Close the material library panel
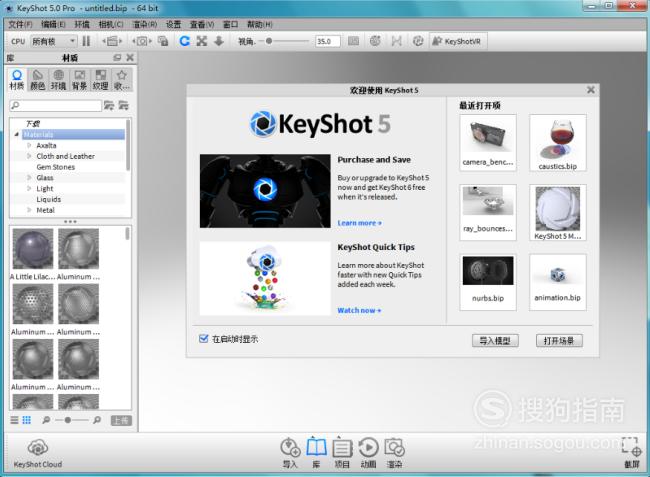 (130, 58)
